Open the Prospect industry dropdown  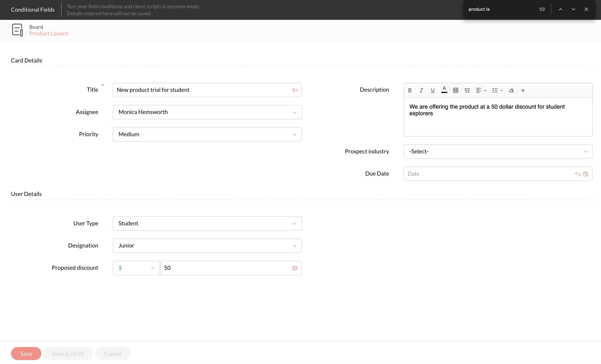coord(498,152)
